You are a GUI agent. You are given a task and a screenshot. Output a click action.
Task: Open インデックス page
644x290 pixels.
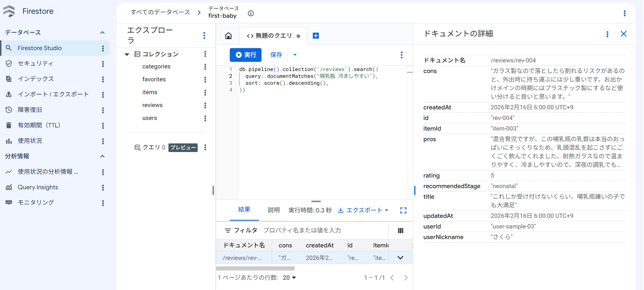point(36,79)
